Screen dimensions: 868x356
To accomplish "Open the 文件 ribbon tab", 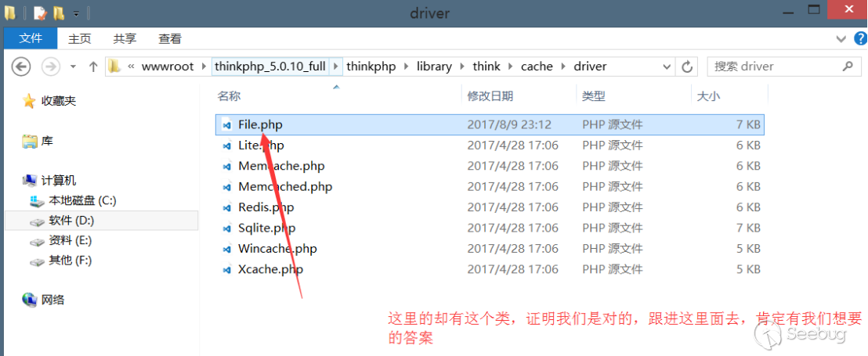I will pyautogui.click(x=31, y=38).
